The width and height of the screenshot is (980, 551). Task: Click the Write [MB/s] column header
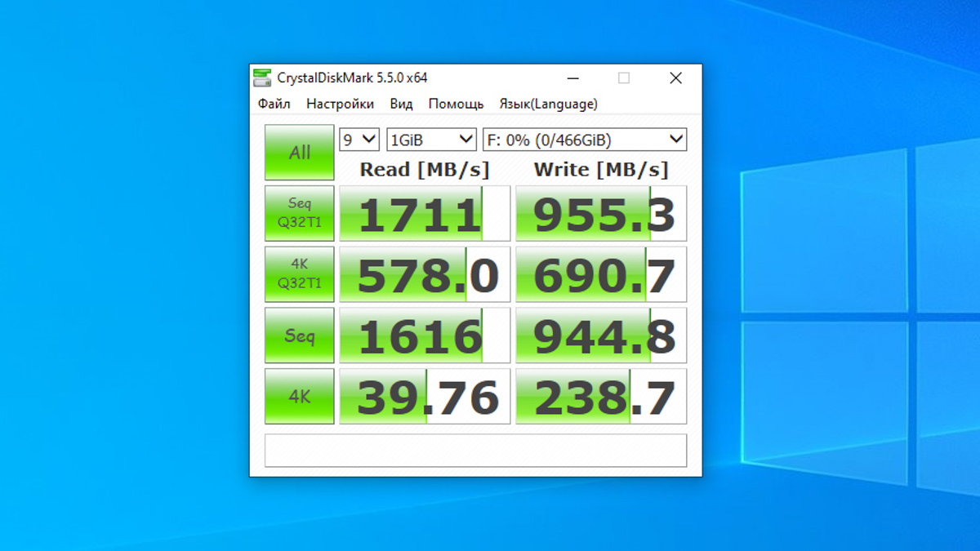601,169
